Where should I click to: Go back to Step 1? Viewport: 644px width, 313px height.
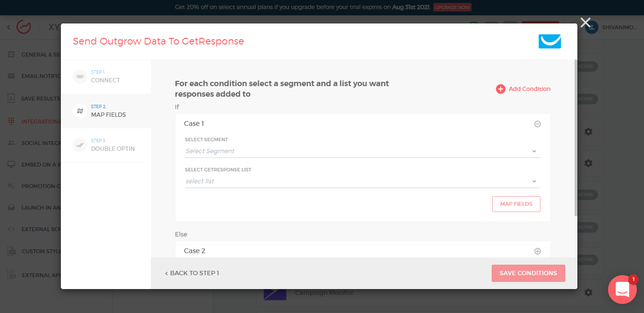pyautogui.click(x=192, y=273)
